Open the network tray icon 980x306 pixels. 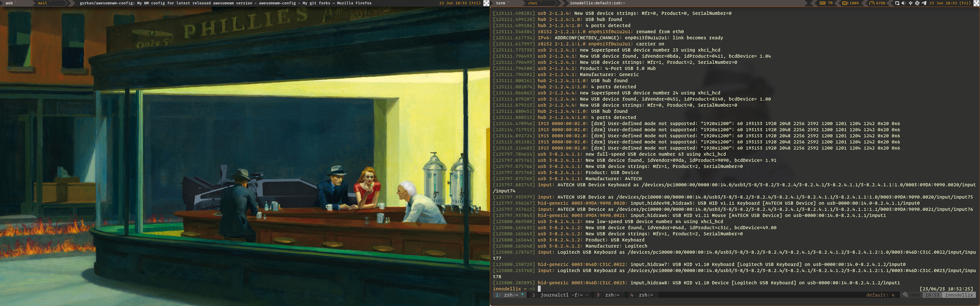[x=897, y=3]
